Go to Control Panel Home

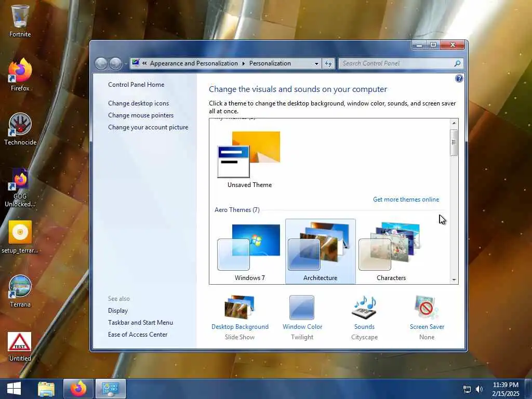coord(136,85)
